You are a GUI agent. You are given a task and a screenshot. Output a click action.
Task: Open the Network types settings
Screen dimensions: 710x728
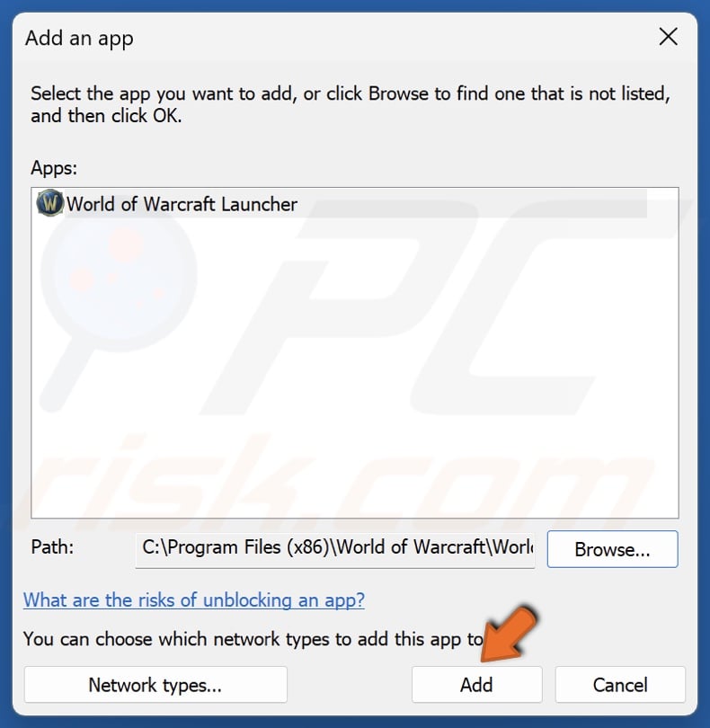[155, 685]
